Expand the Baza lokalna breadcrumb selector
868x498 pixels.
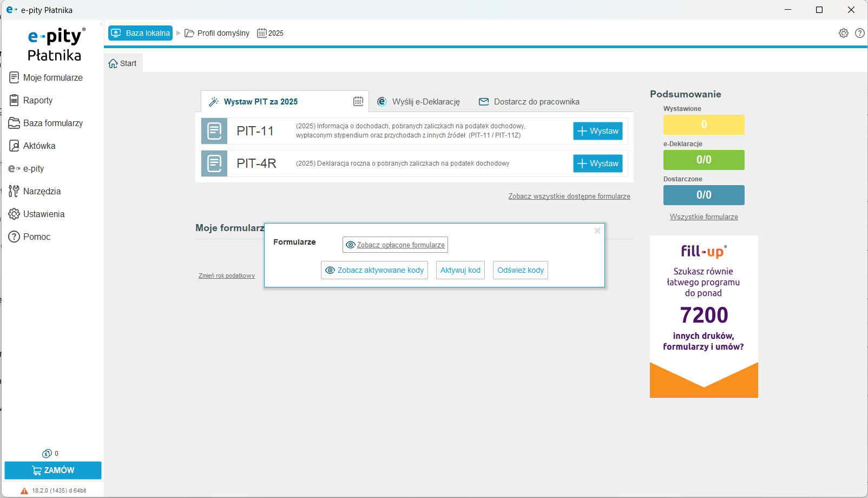click(141, 33)
